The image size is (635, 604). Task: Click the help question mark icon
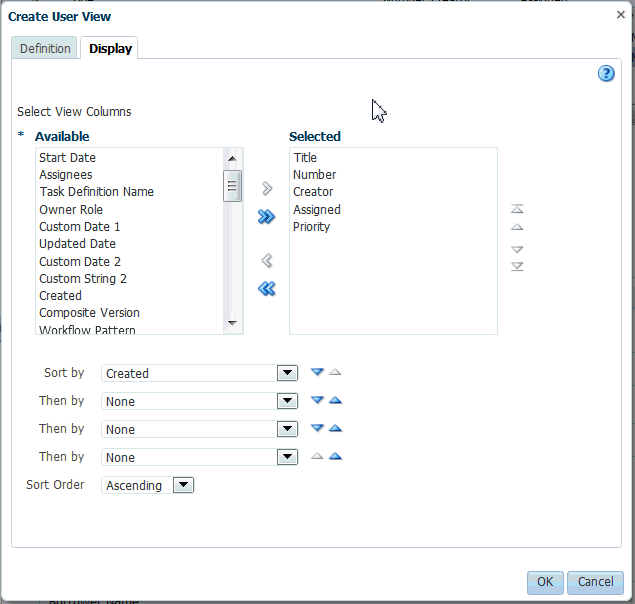tap(606, 74)
